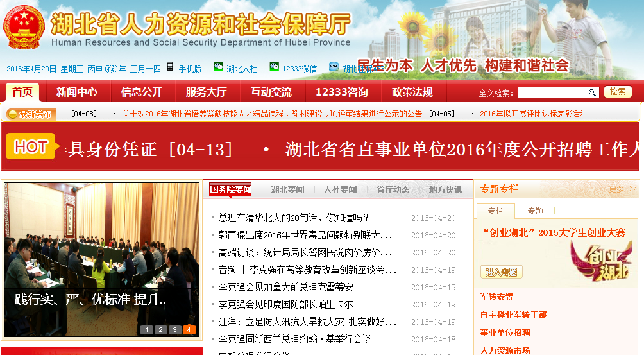Open the 12333微信 link
The height and width of the screenshot is (355, 644).
pos(300,69)
